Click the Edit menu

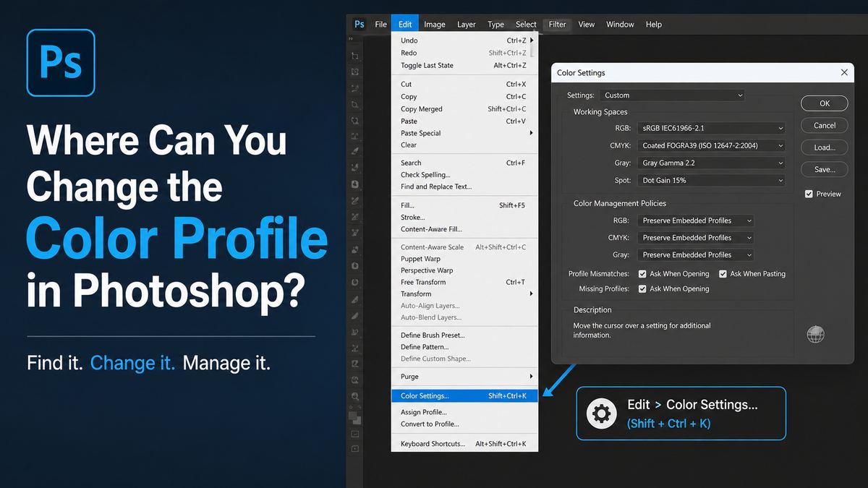[x=405, y=24]
